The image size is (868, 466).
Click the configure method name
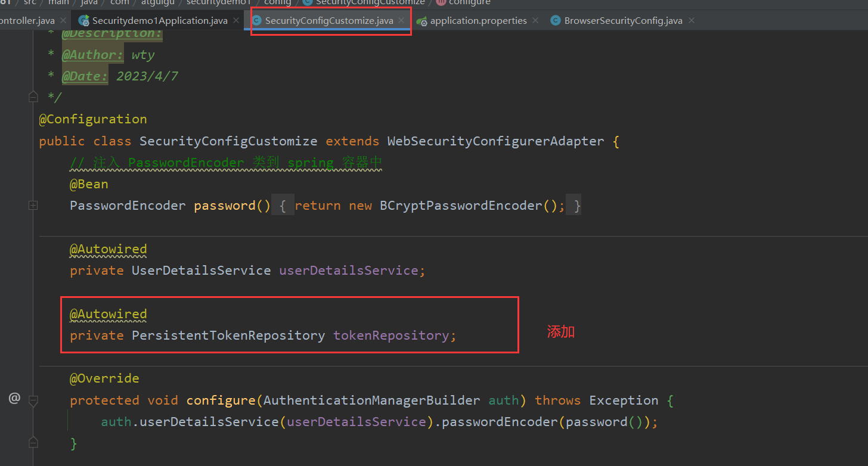tap(221, 400)
